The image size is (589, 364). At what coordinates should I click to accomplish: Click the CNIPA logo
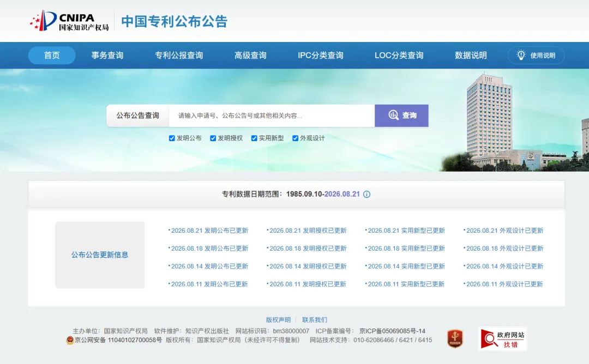click(x=69, y=21)
